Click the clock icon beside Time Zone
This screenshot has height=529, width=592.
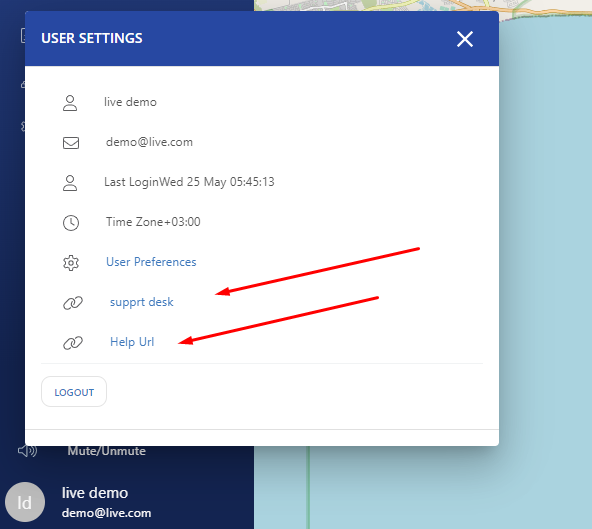pyautogui.click(x=71, y=223)
